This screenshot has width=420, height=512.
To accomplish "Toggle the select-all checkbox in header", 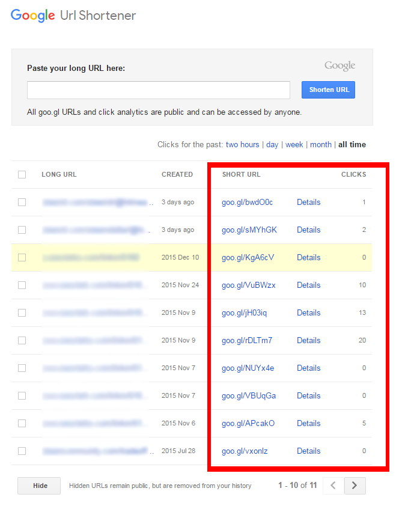I will point(22,175).
